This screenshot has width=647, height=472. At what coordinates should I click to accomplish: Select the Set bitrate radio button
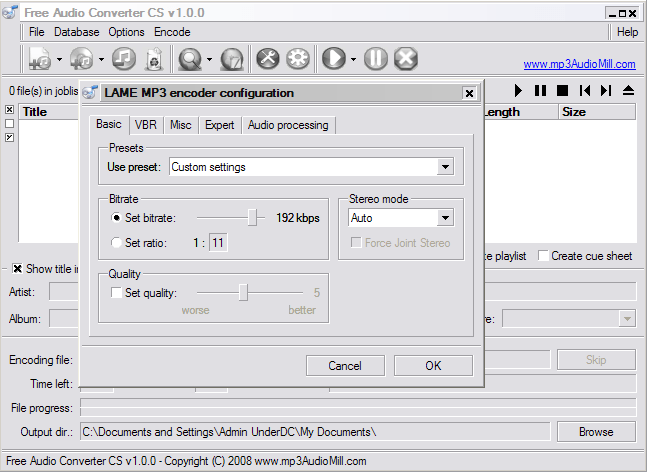116,217
